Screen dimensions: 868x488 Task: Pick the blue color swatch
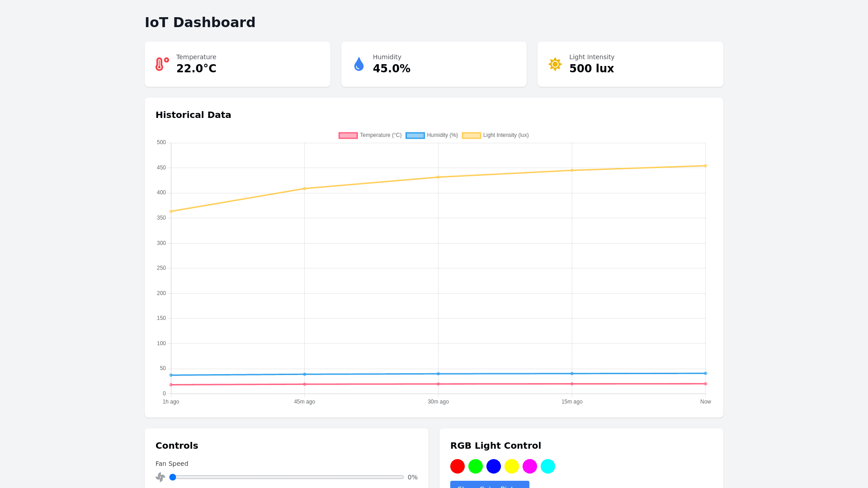pyautogui.click(x=493, y=466)
